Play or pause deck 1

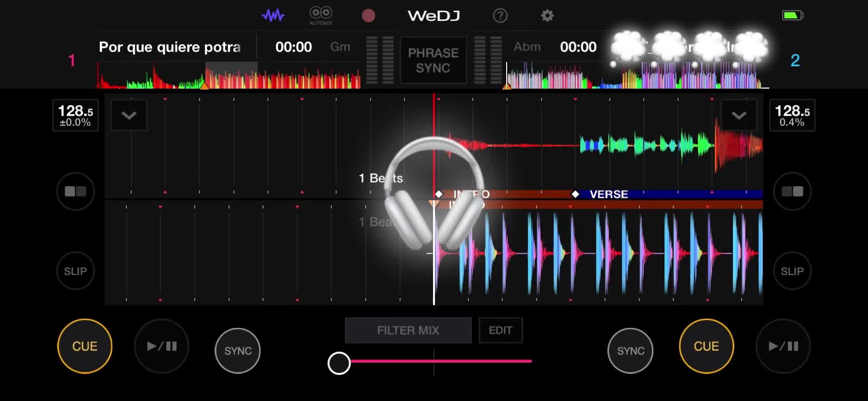[162, 346]
